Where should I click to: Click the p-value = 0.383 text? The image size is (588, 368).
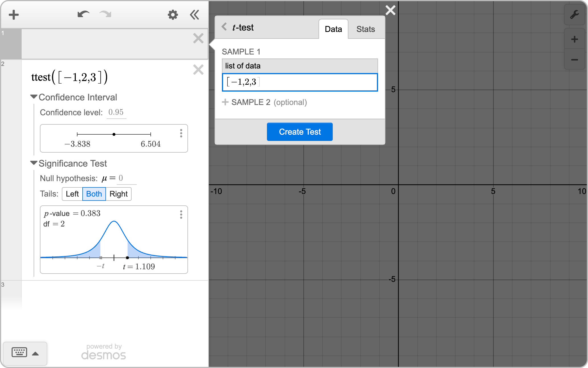(x=72, y=213)
